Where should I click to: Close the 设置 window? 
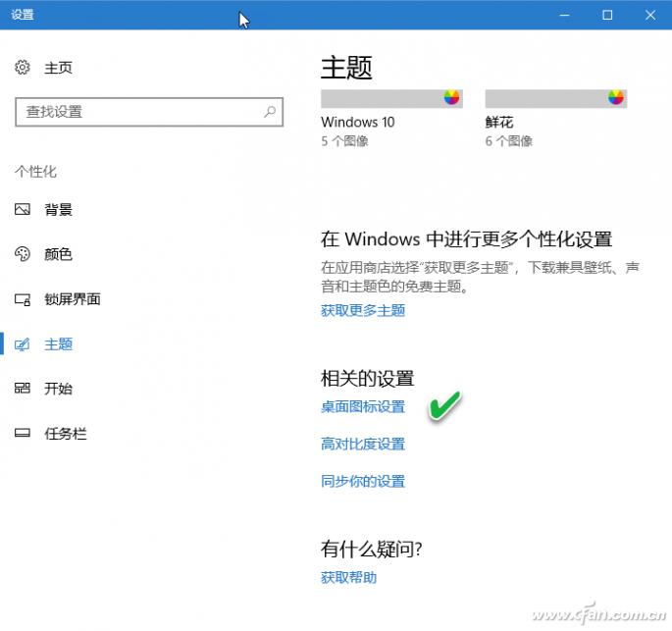pos(650,15)
